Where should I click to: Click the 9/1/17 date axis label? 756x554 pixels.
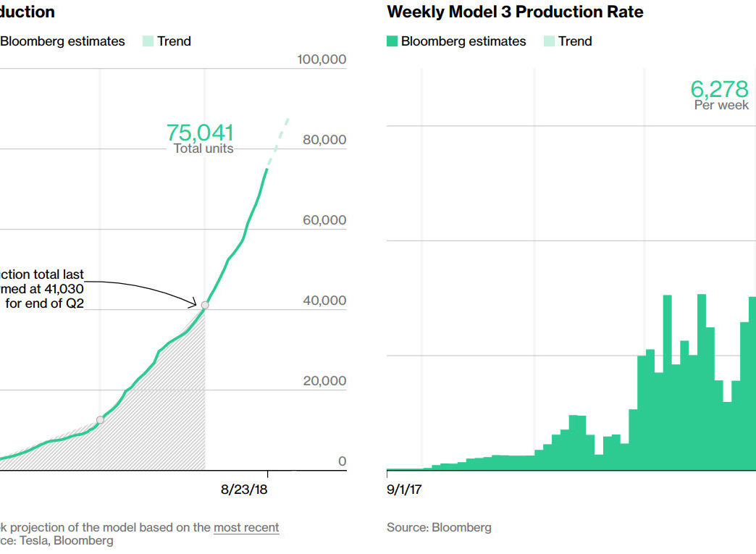point(404,490)
